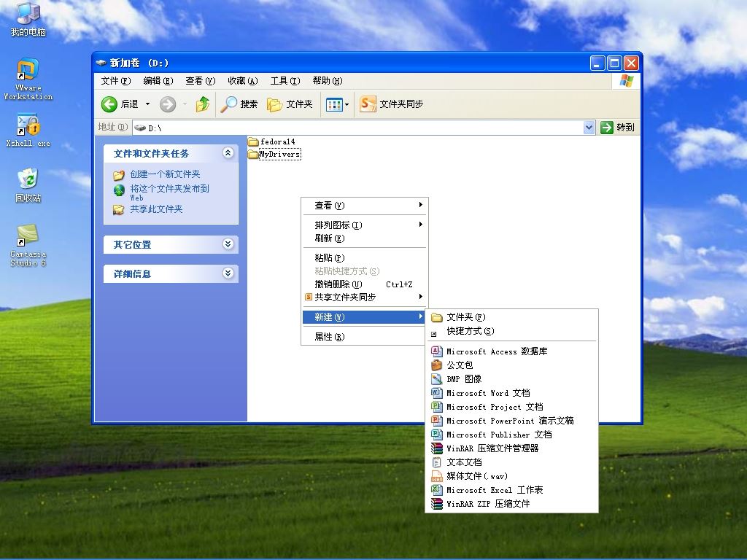Create new WinRAR ZIP 压缩文件

[511, 503]
